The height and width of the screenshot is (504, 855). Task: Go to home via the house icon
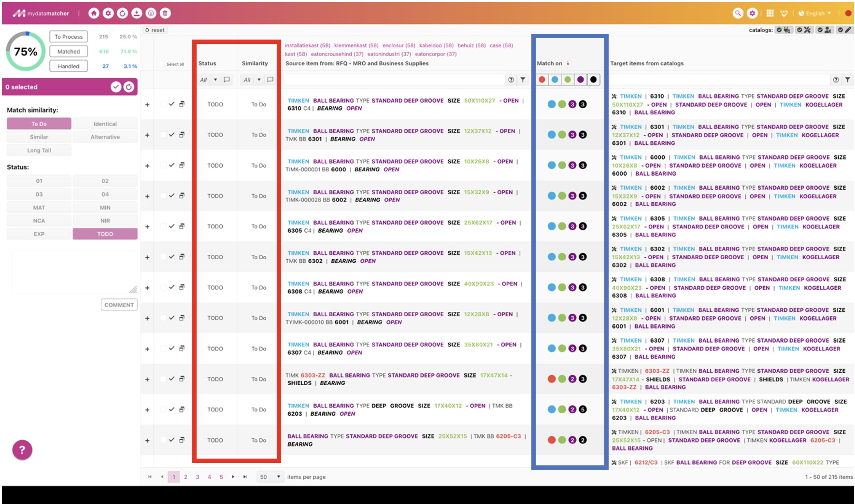(94, 14)
